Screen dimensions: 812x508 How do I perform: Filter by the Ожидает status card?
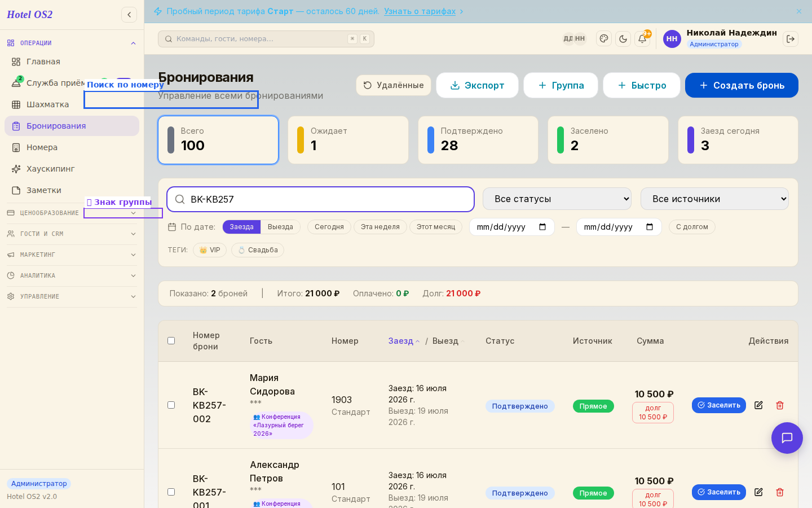pyautogui.click(x=348, y=140)
